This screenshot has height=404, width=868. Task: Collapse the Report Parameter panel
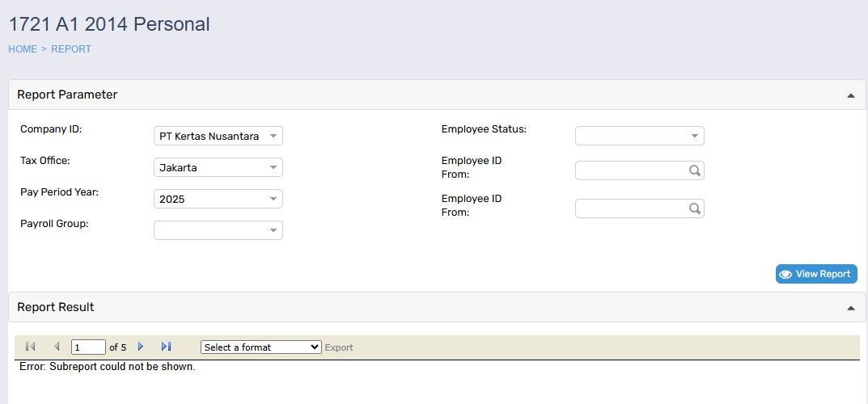pyautogui.click(x=850, y=95)
